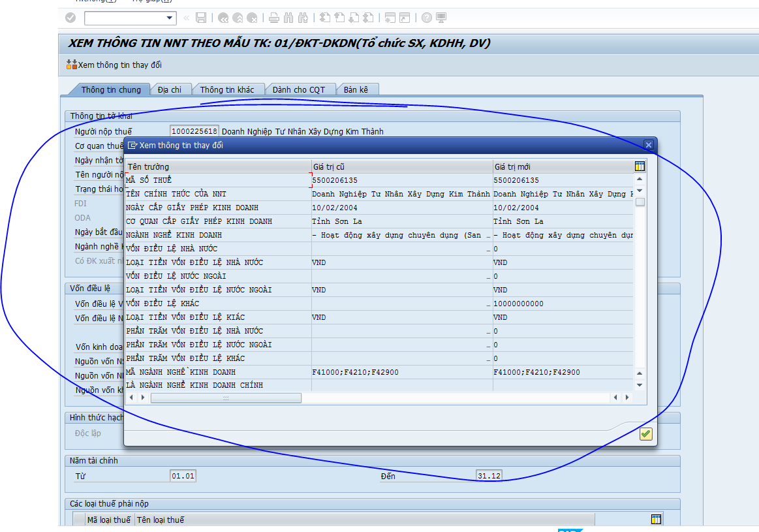Click right horizontal scroll arrow under field names
Viewport: 759px width, 532px height.
tap(143, 398)
